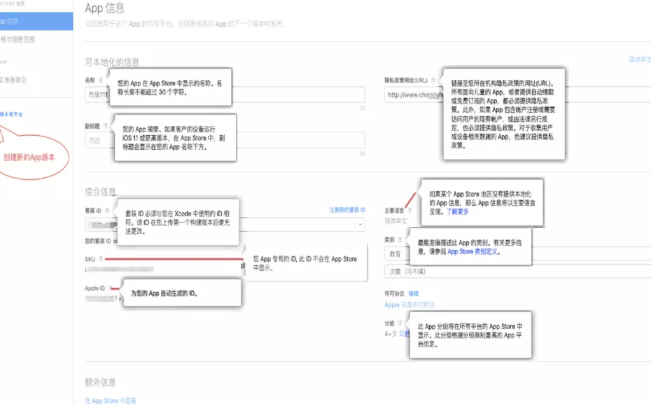The width and height of the screenshot is (651, 416).
Task: Select the highlighted App 信息 sidebar item
Action: pyautogui.click(x=37, y=21)
